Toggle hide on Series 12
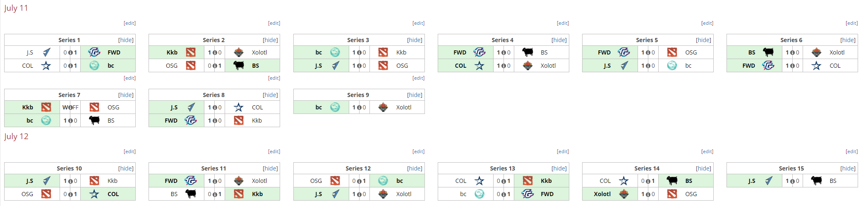The image size is (868, 206). coord(415,168)
